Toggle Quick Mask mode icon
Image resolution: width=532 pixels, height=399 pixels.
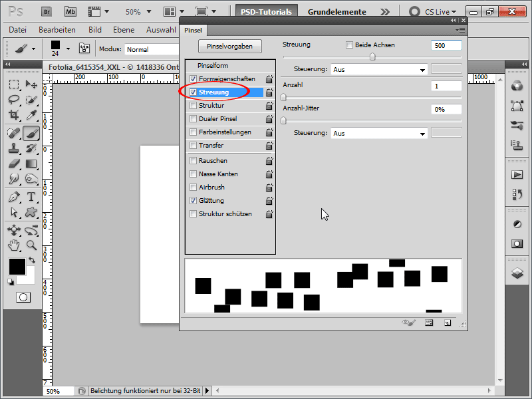(23, 297)
